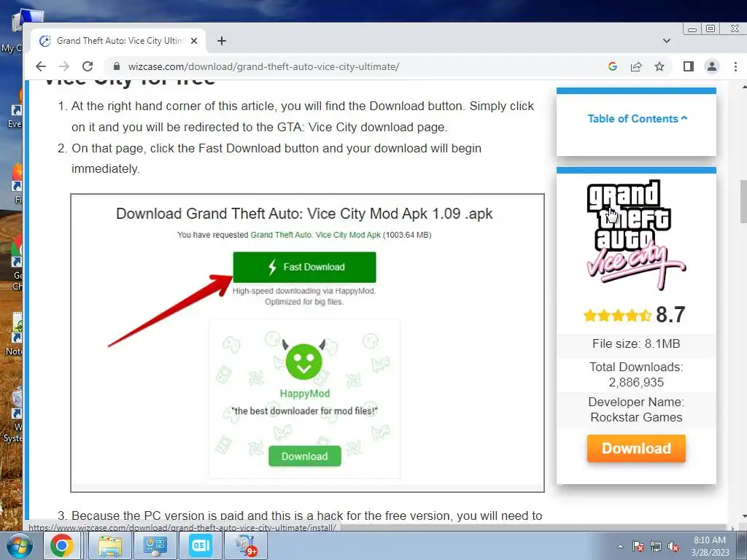This screenshot has width=747, height=560.
Task: Open Chrome from the taskbar
Action: coord(62,545)
